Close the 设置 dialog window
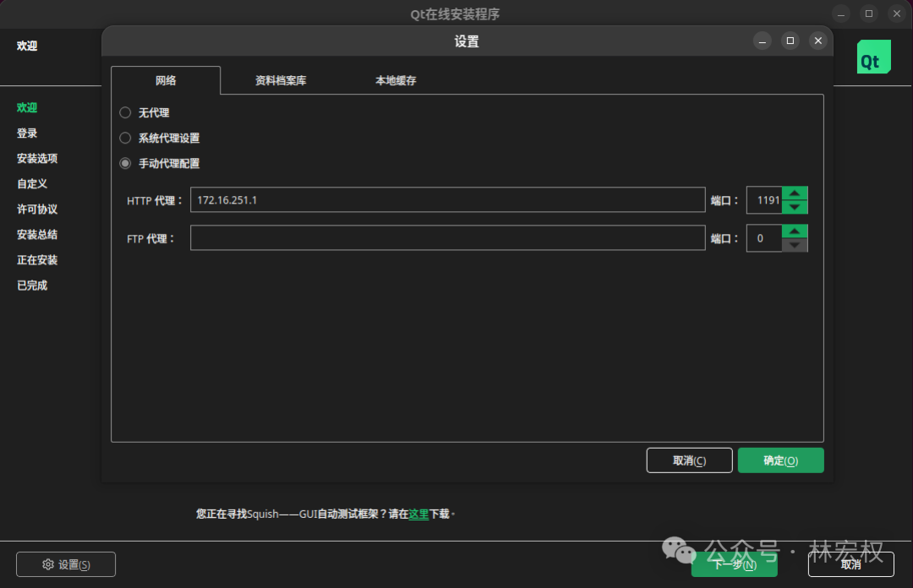Image resolution: width=913 pixels, height=588 pixels. point(818,41)
